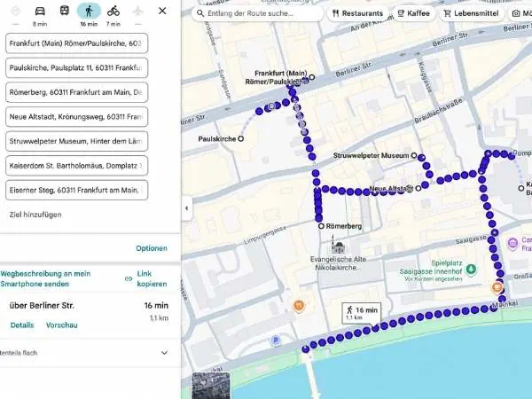Open route Optionen
Image resolution: width=532 pixels, height=399 pixels.
152,248
